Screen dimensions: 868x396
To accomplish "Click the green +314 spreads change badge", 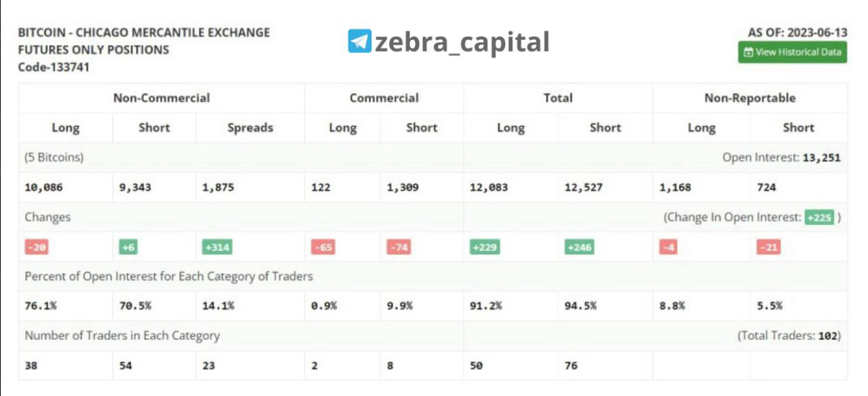I will pos(217,247).
